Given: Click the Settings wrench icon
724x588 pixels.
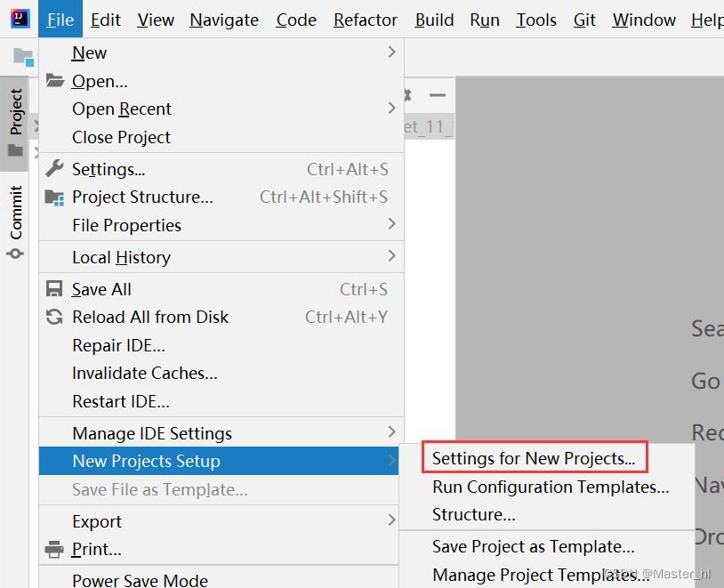Looking at the screenshot, I should pyautogui.click(x=55, y=169).
